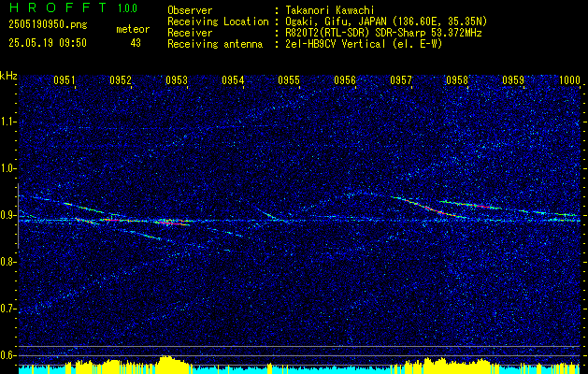This screenshot has height=374, width=588.
Task: Click the 2el-HB9CV Vertical antenna text
Action: (364, 44)
